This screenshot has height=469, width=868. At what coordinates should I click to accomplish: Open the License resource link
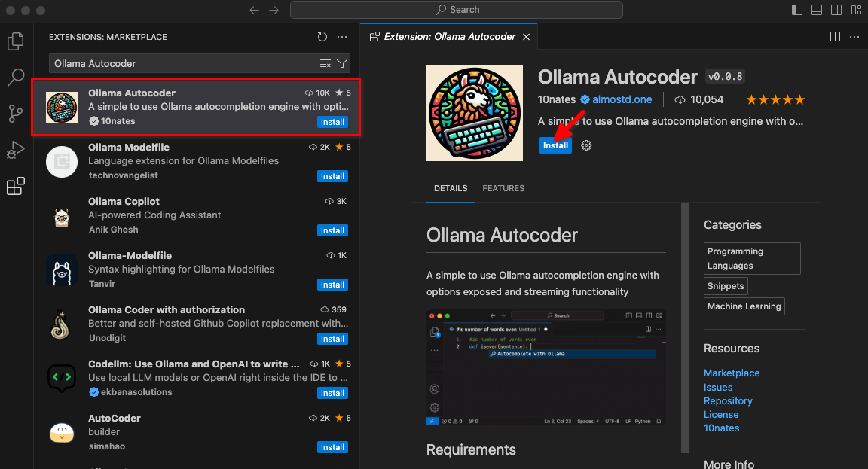(x=721, y=414)
